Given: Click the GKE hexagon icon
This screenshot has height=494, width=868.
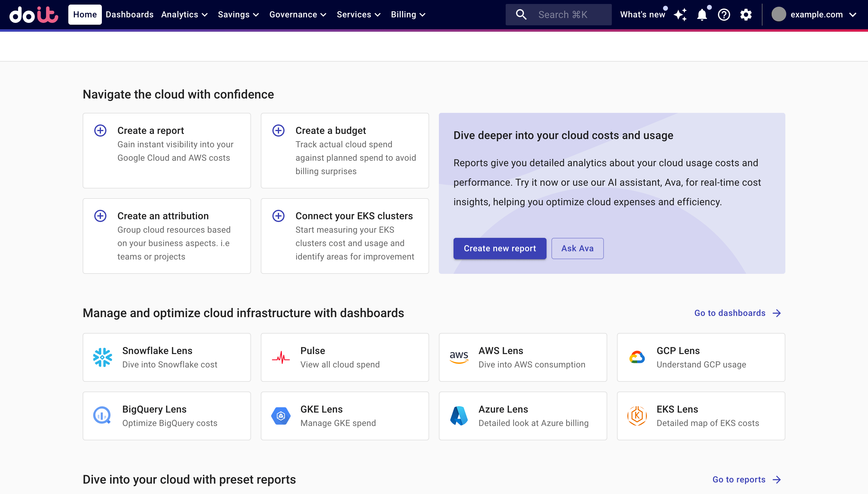Looking at the screenshot, I should 281,416.
